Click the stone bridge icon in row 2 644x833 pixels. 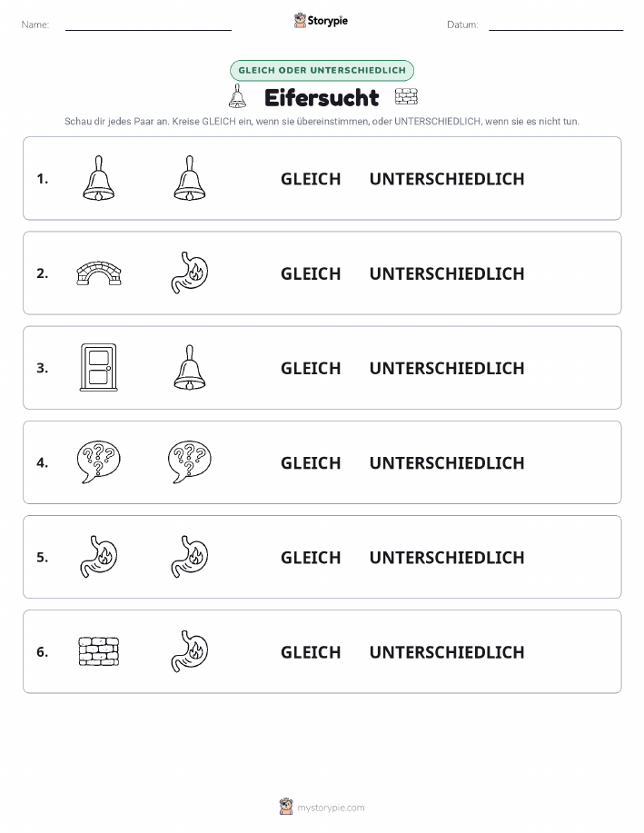(99, 273)
